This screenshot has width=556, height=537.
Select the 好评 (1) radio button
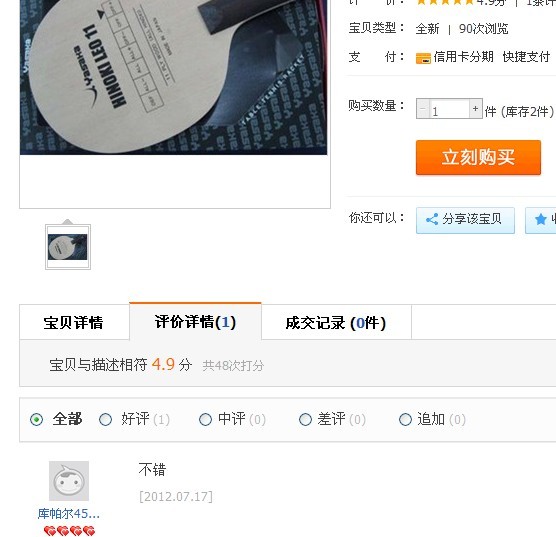[x=105, y=420]
